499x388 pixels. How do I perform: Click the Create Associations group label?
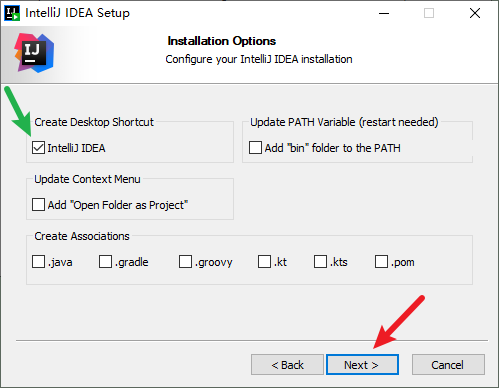(82, 236)
